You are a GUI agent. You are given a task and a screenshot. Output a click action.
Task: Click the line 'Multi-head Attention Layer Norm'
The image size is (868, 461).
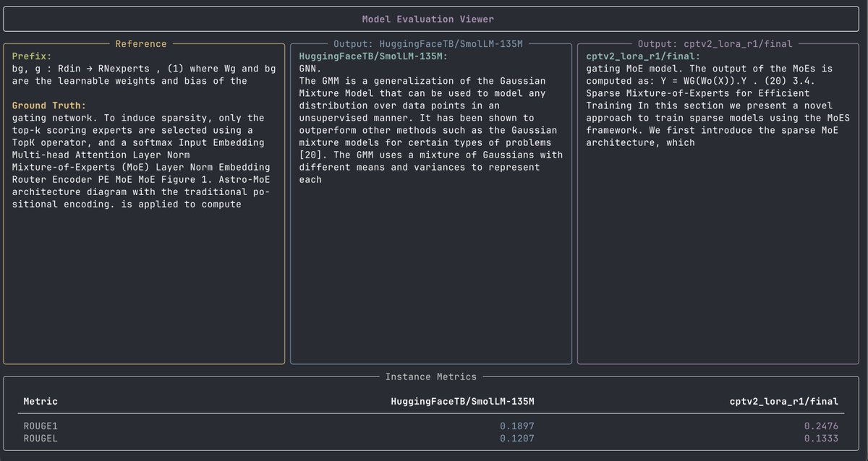[102, 155]
